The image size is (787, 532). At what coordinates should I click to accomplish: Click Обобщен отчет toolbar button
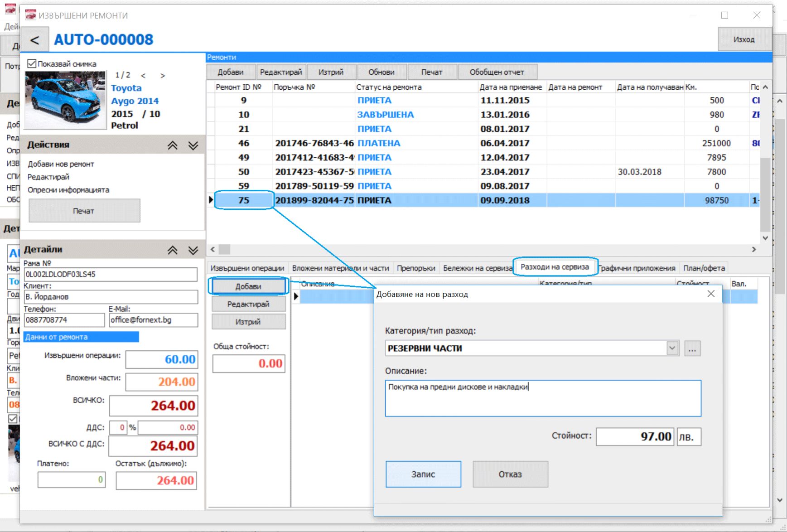(x=497, y=72)
